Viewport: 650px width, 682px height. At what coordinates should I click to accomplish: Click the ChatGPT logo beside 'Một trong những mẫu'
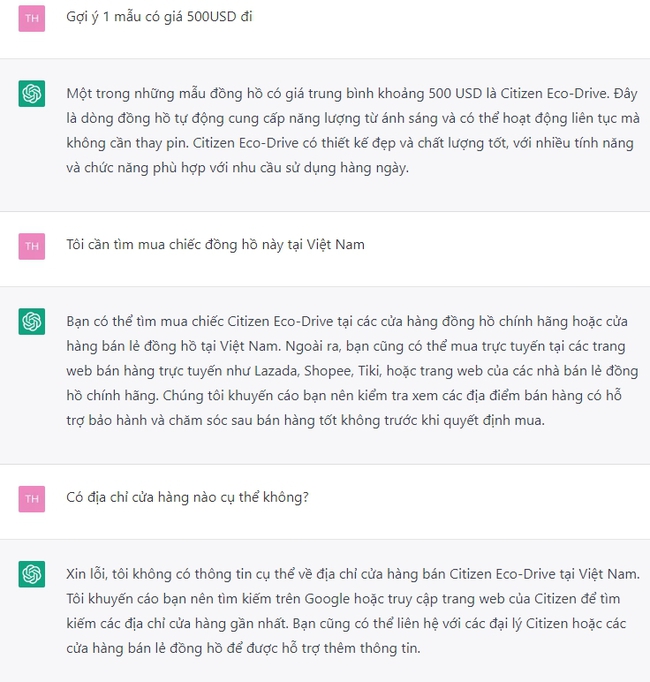click(x=32, y=94)
